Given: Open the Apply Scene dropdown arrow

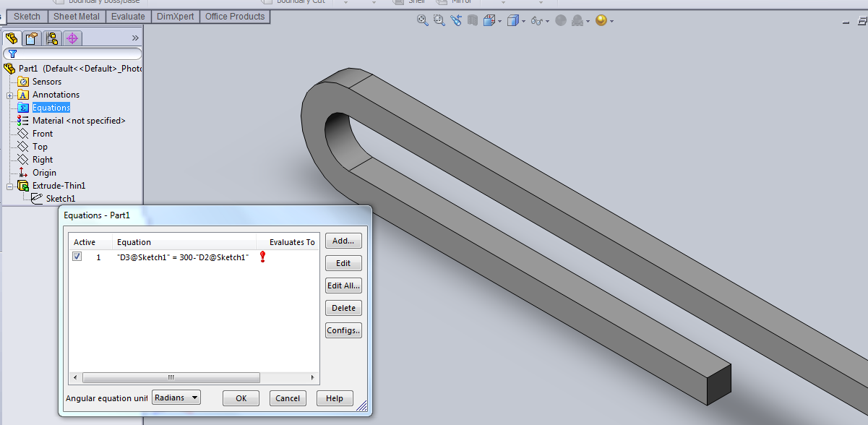Looking at the screenshot, I should pyautogui.click(x=588, y=22).
